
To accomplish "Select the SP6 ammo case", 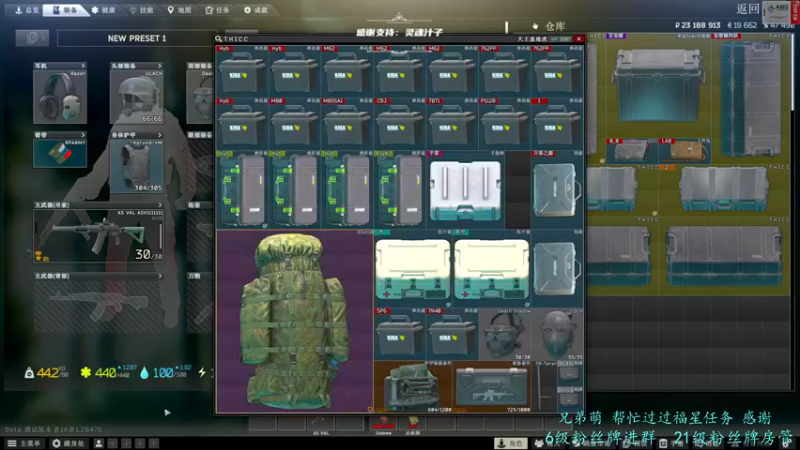I will [x=399, y=334].
